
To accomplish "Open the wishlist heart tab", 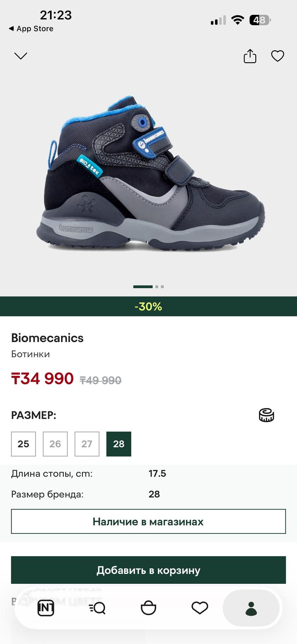I will 200,608.
